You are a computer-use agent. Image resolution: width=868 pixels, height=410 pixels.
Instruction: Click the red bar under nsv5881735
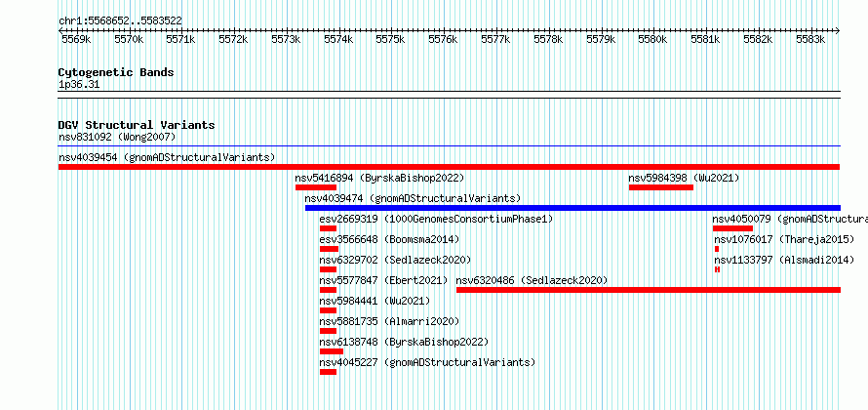pos(328,331)
